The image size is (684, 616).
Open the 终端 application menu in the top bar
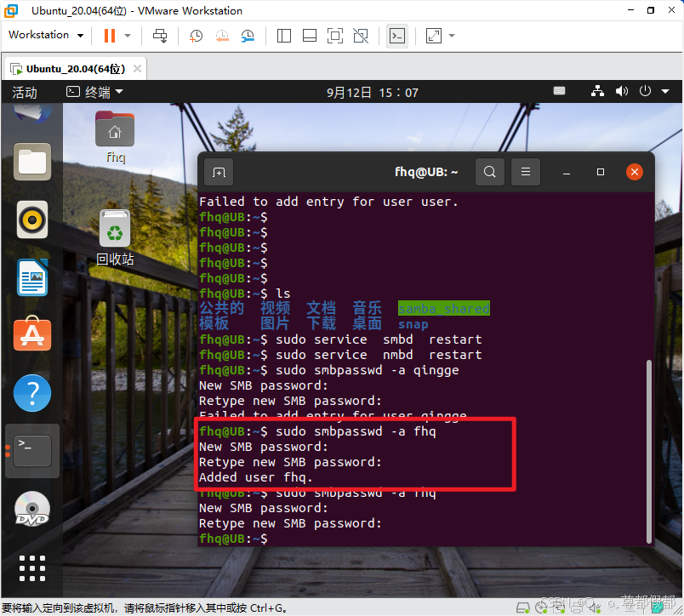[x=94, y=92]
